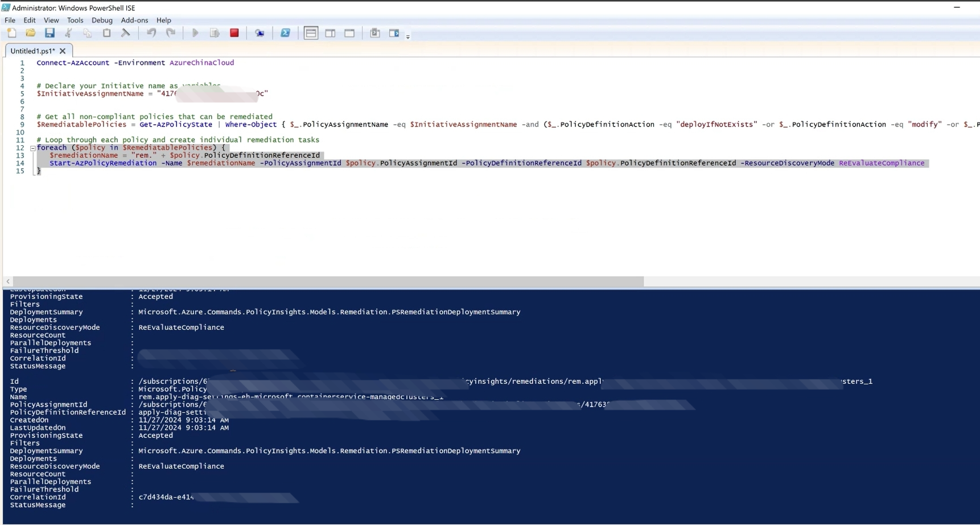The width and height of the screenshot is (980, 525).
Task: Click the left arrow of horizontal scrollbar
Action: pos(8,281)
